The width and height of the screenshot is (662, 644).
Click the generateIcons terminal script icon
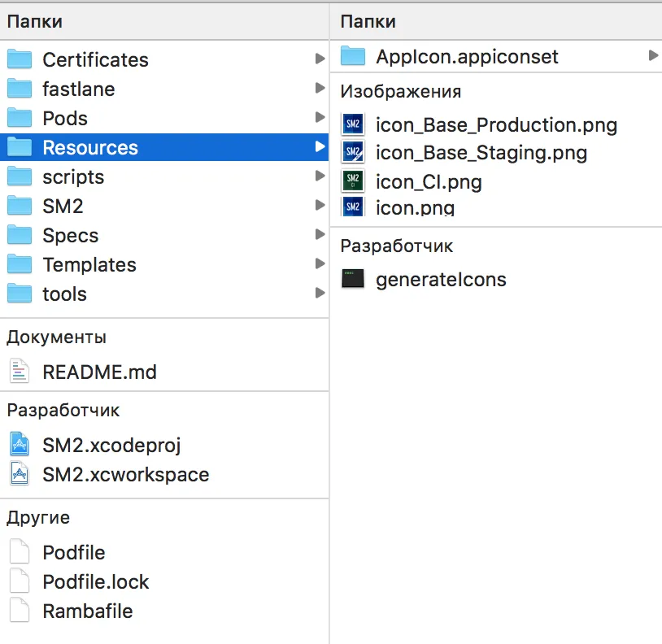pos(353,279)
